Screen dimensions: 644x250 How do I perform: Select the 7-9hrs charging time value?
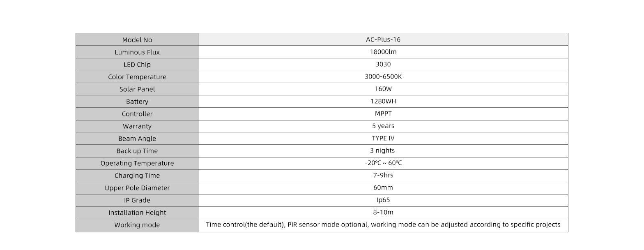tap(383, 176)
